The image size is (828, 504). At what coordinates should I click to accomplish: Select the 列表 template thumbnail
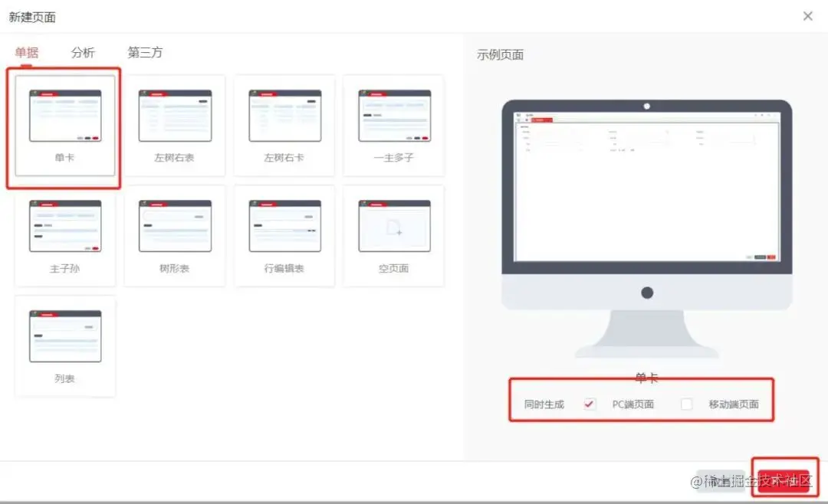tap(65, 341)
